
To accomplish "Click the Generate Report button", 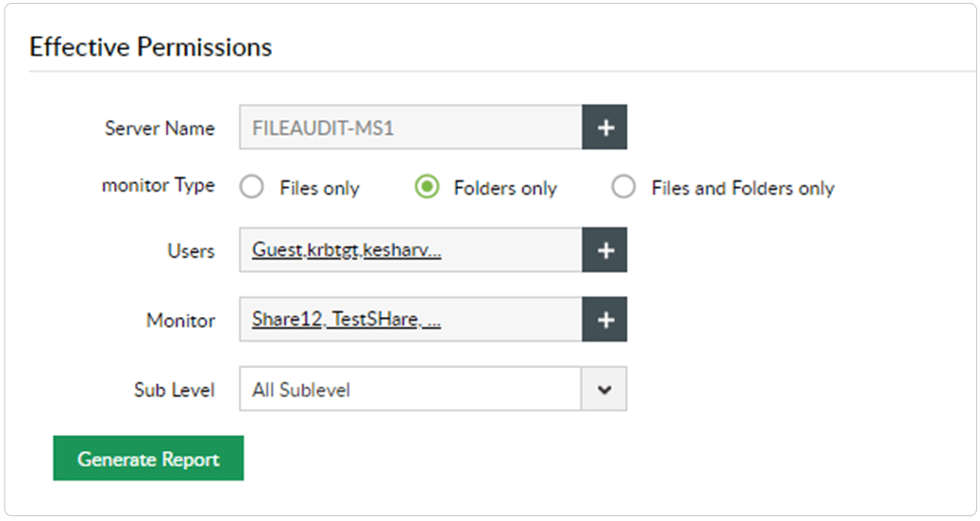I will pos(148,459).
